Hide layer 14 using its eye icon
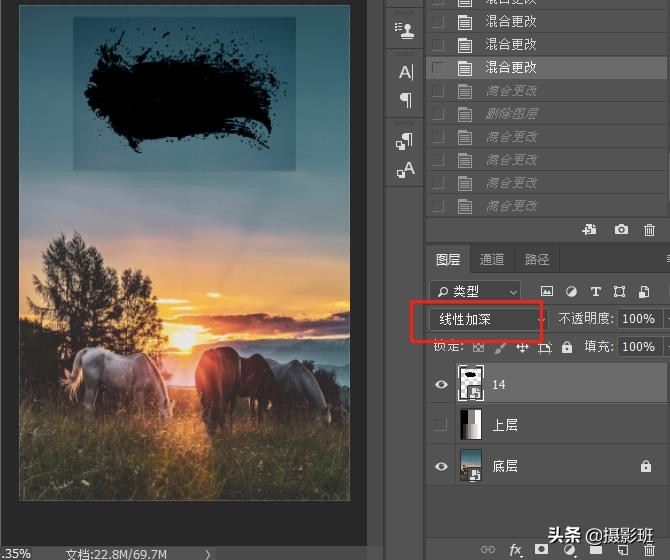Image resolution: width=670 pixels, height=560 pixels. 441,383
